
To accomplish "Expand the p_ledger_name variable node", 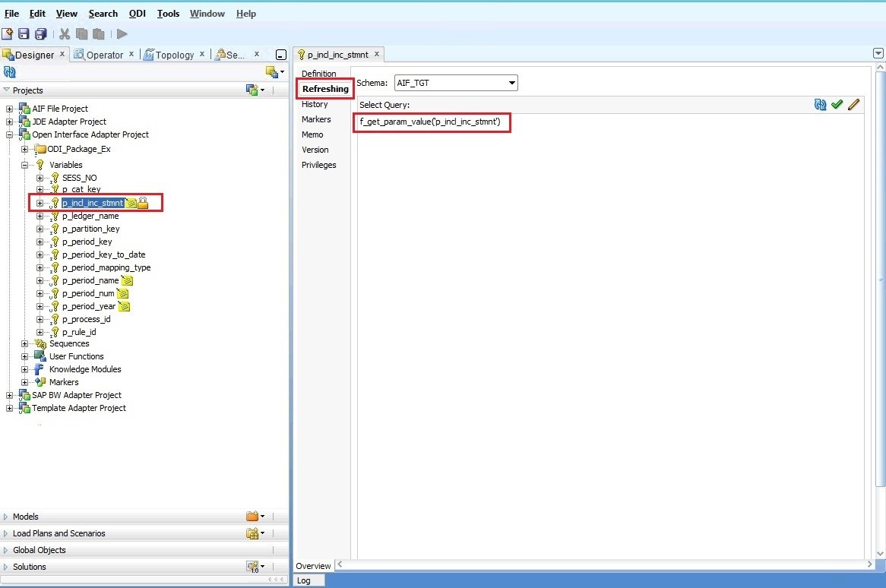I will (41, 216).
